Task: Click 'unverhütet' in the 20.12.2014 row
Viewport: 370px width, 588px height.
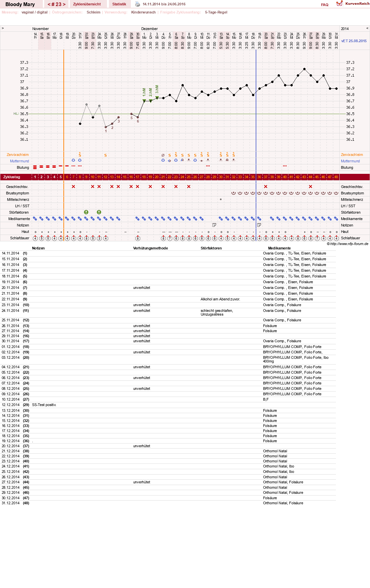Action: tap(142, 446)
